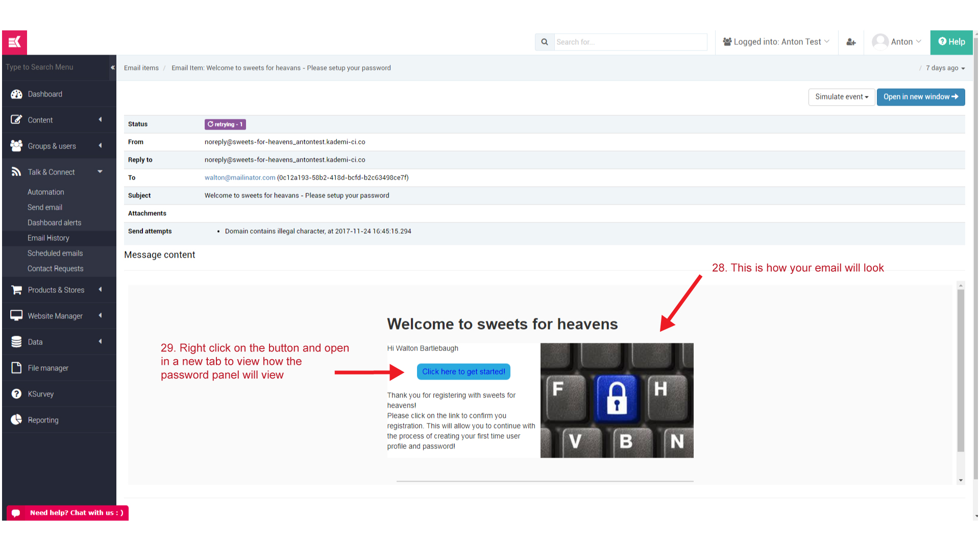The image size is (980, 551).
Task: Click the keyboard lock image in email
Action: click(617, 400)
